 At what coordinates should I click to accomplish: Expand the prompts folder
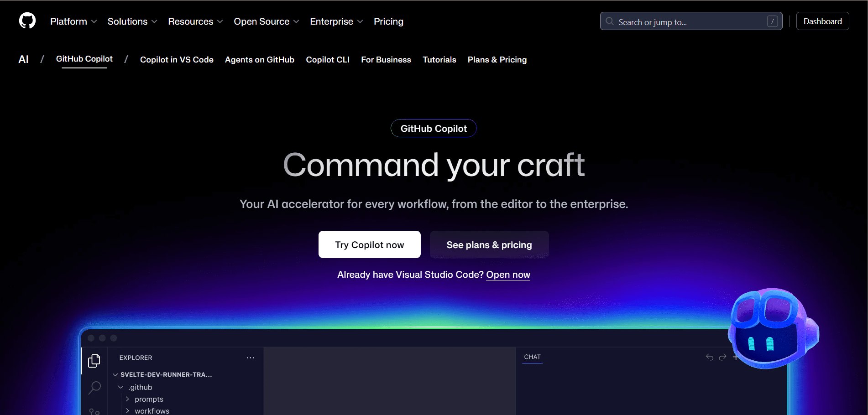coord(148,399)
